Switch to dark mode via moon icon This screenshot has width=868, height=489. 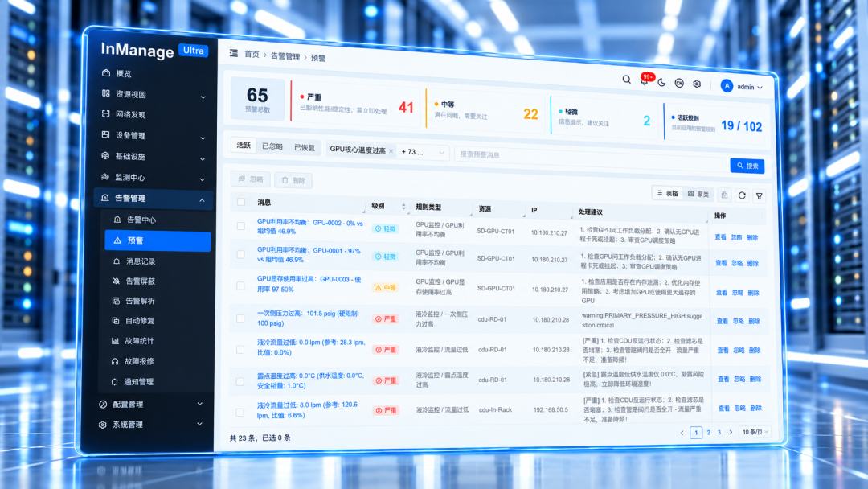click(661, 83)
